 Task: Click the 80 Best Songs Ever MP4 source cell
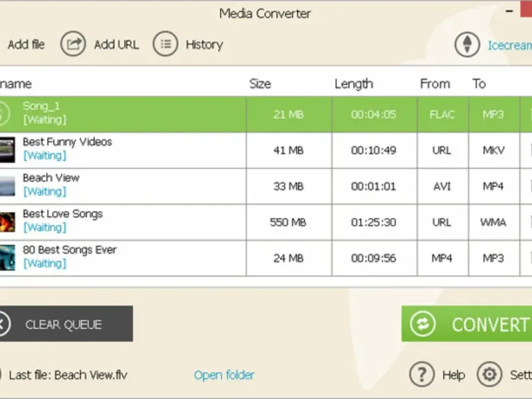(x=442, y=258)
